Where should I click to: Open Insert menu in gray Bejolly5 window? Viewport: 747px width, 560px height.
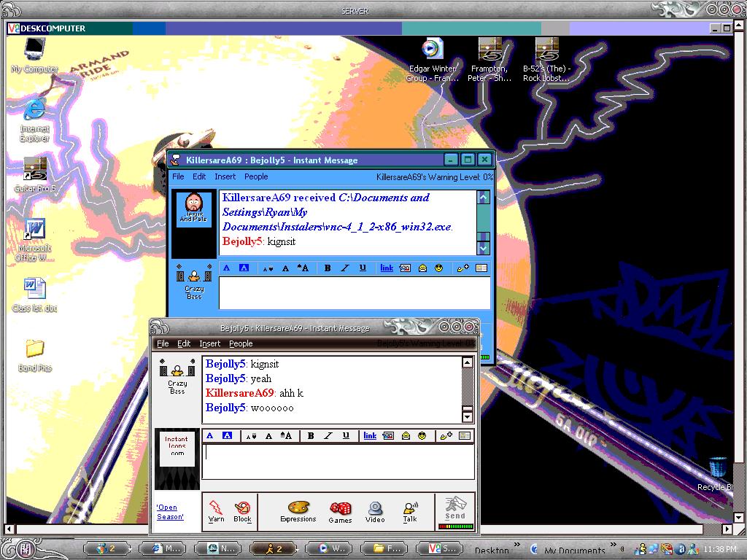(x=209, y=343)
